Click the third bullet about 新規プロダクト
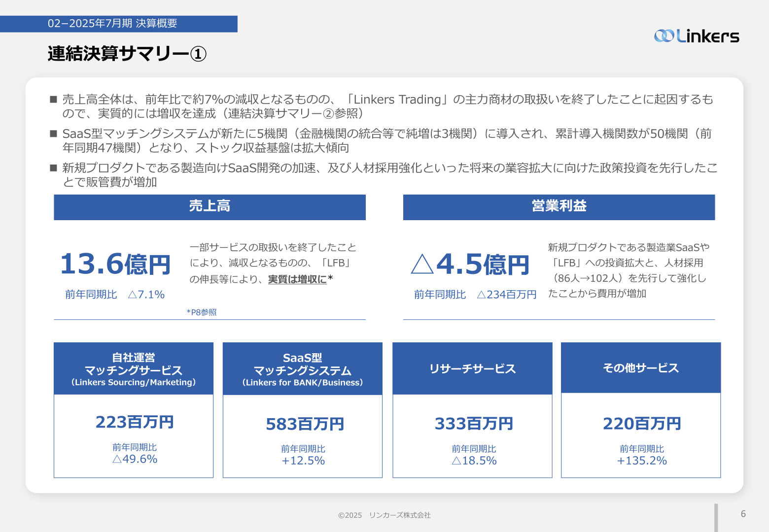769x532 pixels. (x=384, y=175)
